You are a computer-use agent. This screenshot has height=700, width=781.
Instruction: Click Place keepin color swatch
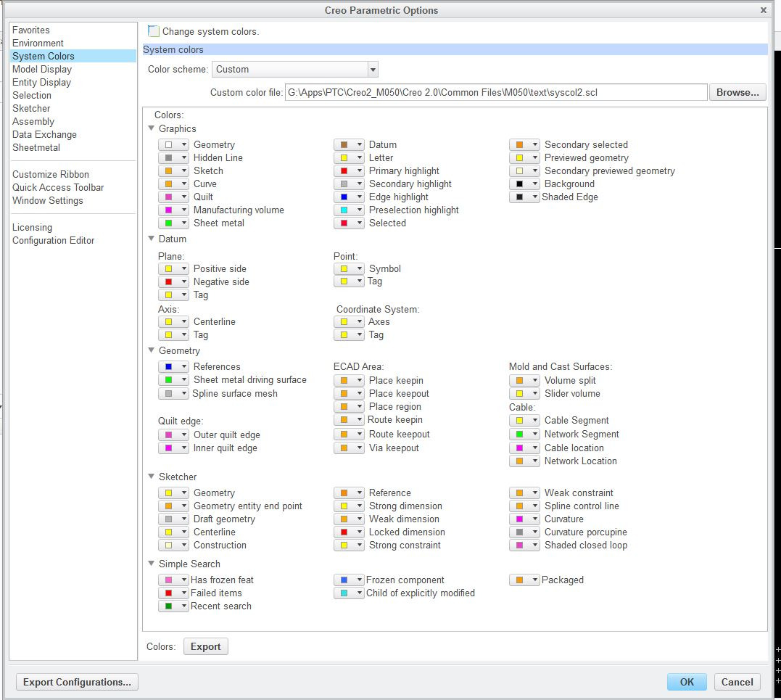[344, 381]
